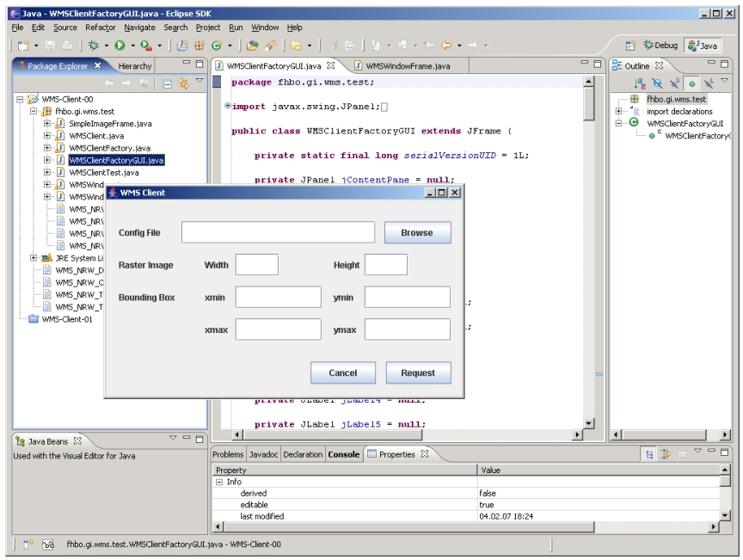This screenshot has width=743, height=560.
Task: Click the ymax input field
Action: coord(407,329)
